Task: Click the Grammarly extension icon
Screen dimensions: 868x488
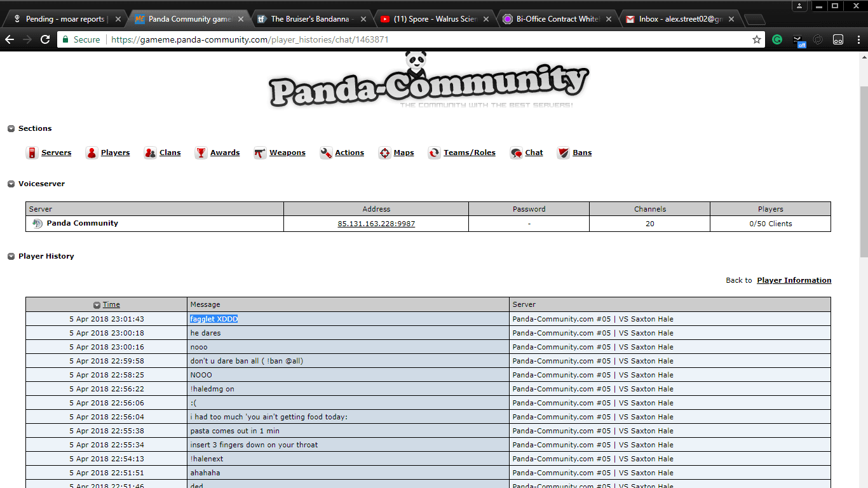Action: (x=777, y=39)
